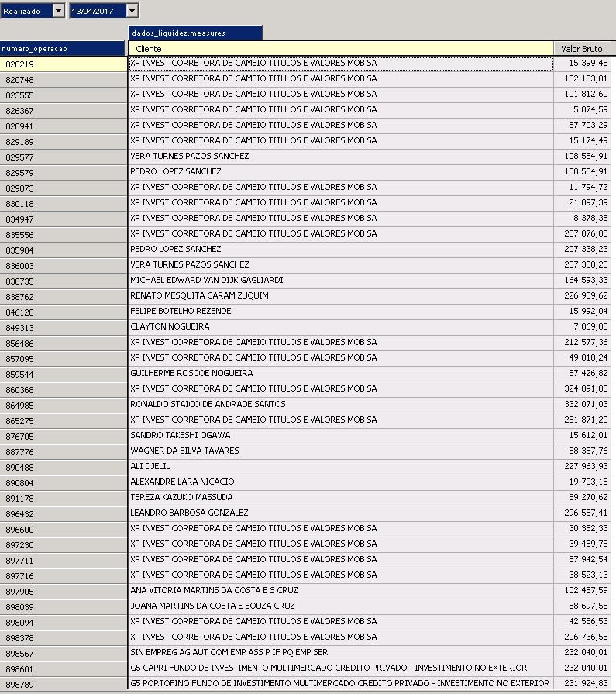Image resolution: width=616 pixels, height=694 pixels.
Task: Select the dados_liquidez.measures tab header
Action: 195,33
